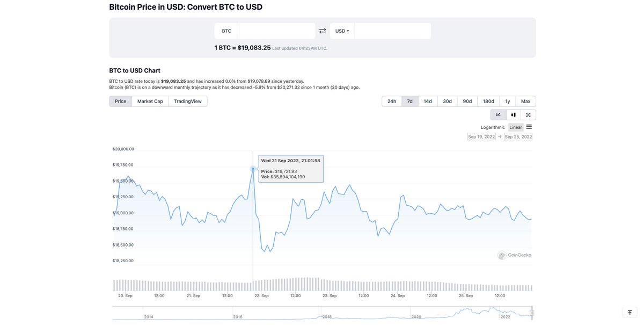
Task: Choose the 90d time range
Action: [x=467, y=101]
